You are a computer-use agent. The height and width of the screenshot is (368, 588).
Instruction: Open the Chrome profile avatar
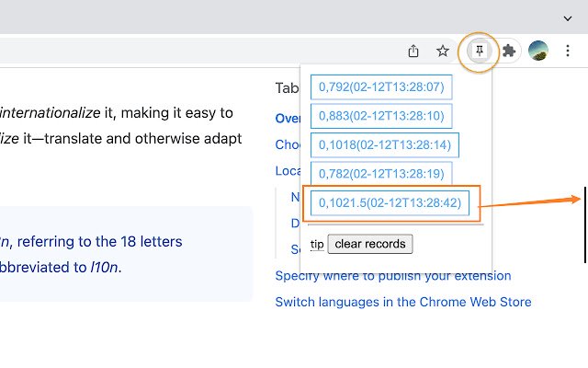click(538, 51)
